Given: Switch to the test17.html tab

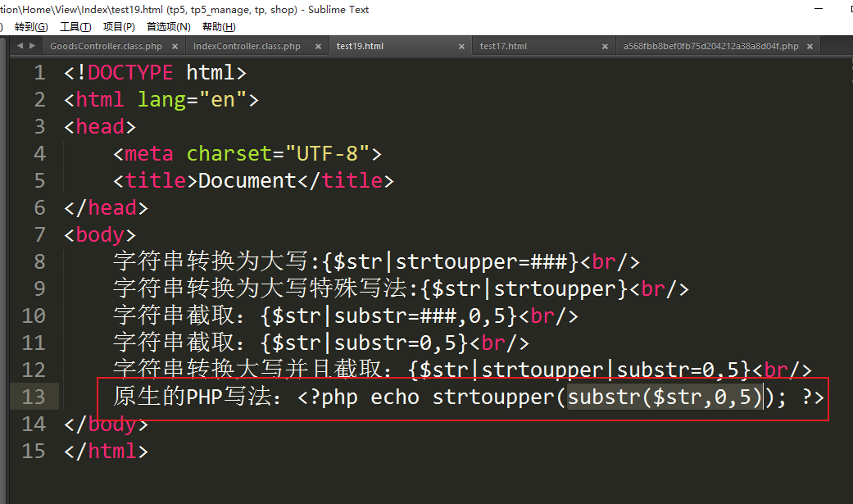Looking at the screenshot, I should [x=503, y=47].
